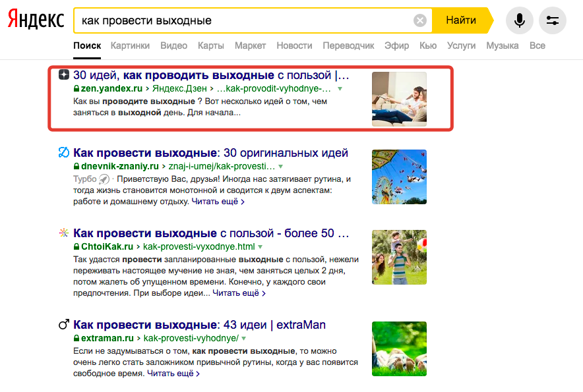Go to the Кью tab
Viewport: 583px width, 392px height.
click(x=428, y=45)
